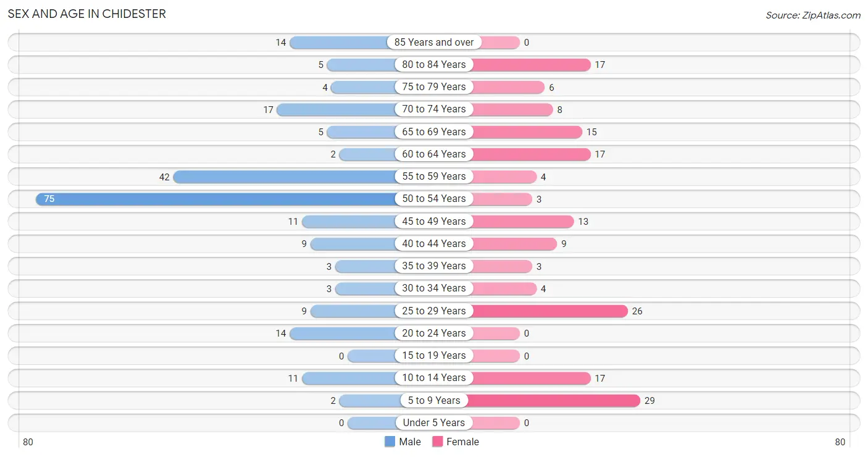The height and width of the screenshot is (457, 868).
Task: Click the pink Female legend swatch
Action: click(438, 442)
